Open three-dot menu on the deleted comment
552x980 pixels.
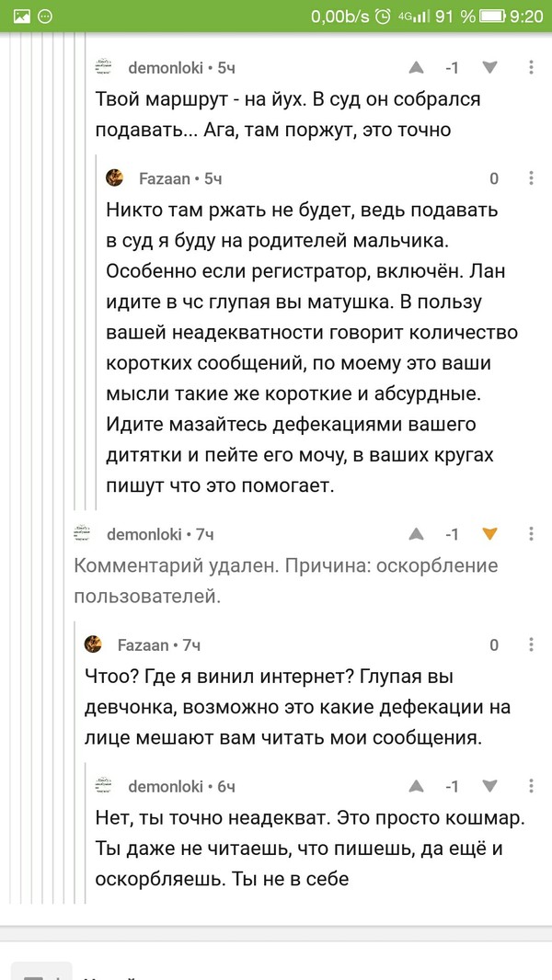tap(532, 533)
